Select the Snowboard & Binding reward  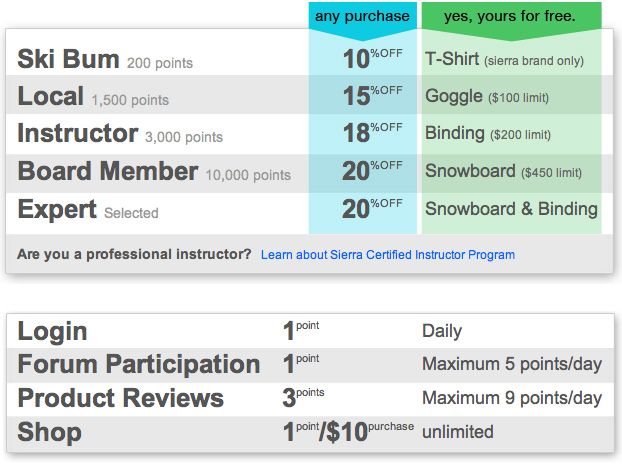point(511,209)
